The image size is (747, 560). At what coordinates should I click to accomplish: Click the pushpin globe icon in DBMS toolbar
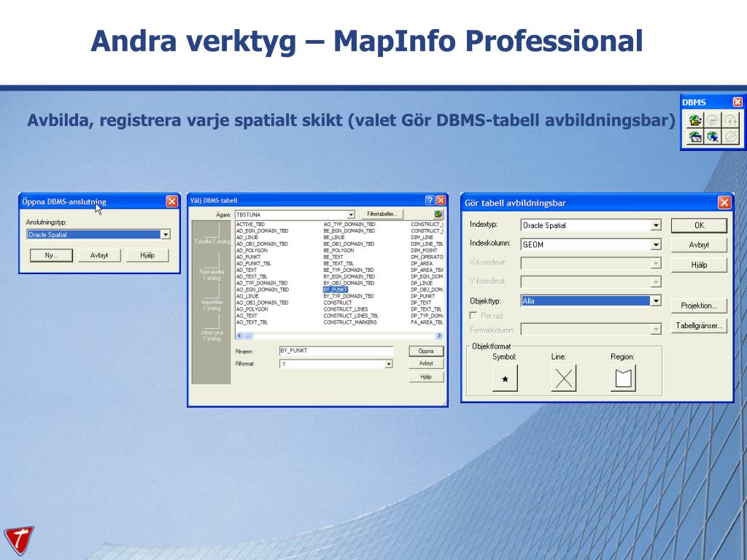[x=713, y=137]
